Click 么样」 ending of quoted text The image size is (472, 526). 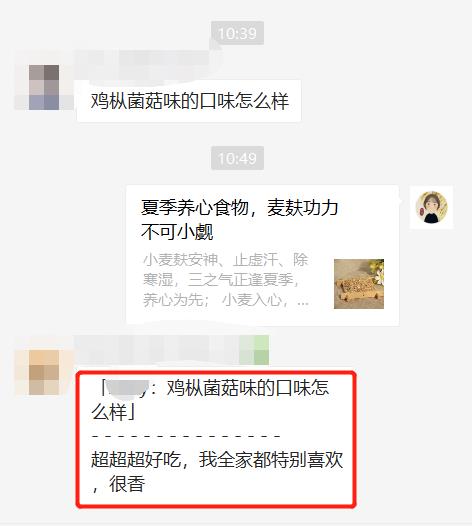pos(114,412)
